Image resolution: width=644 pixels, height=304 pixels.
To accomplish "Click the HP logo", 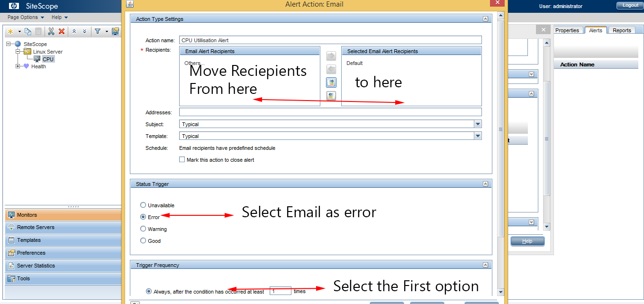I will click(x=14, y=6).
